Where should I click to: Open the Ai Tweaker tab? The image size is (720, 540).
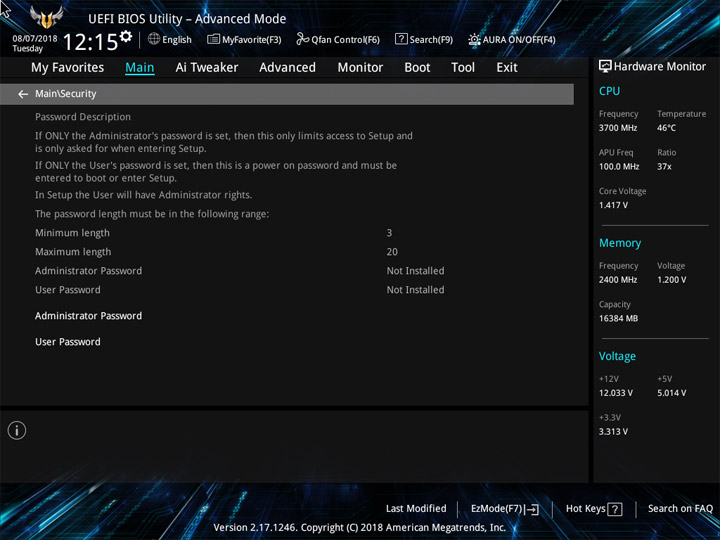(207, 68)
